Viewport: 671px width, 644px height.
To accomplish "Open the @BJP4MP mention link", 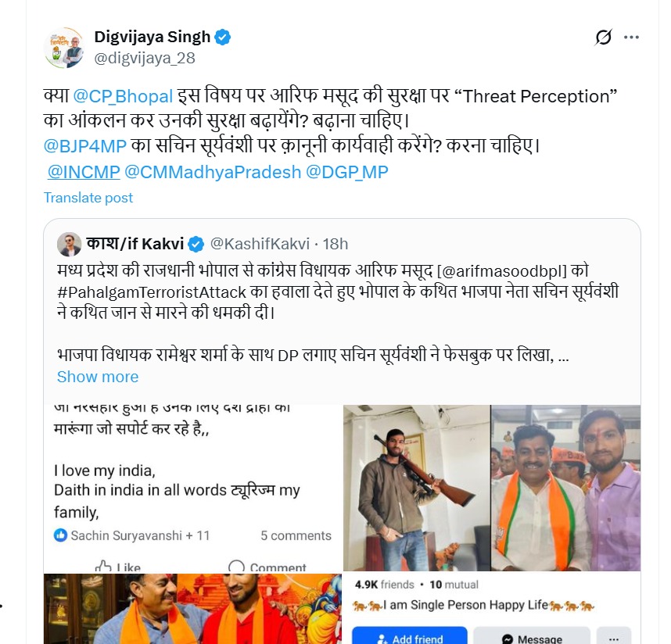I will tap(85, 146).
